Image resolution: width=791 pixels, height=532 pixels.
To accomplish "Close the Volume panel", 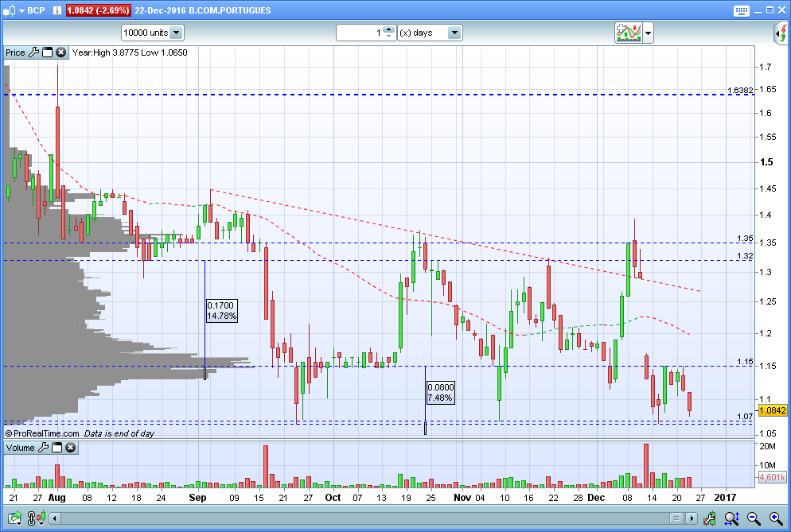I will point(71,447).
